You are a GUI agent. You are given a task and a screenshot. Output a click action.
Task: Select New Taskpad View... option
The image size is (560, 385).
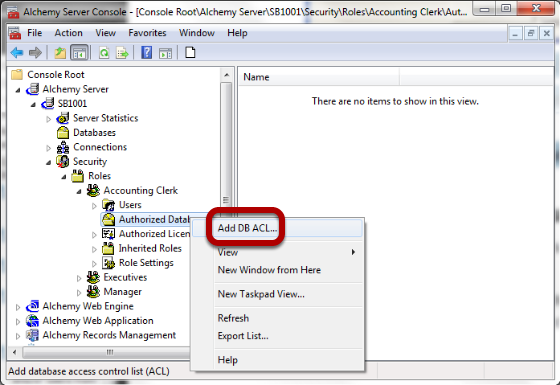(x=278, y=294)
